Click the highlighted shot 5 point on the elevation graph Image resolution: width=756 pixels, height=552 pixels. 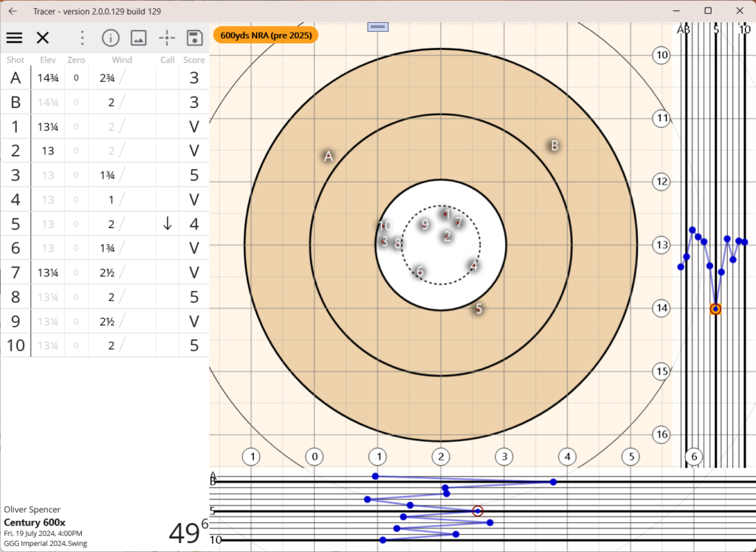(x=715, y=309)
